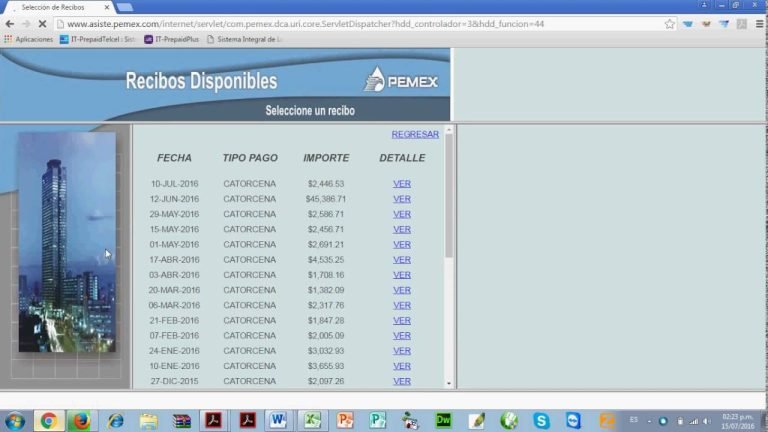Viewport: 768px width, 432px height.
Task: Click the ES language indicator
Action: click(x=633, y=420)
